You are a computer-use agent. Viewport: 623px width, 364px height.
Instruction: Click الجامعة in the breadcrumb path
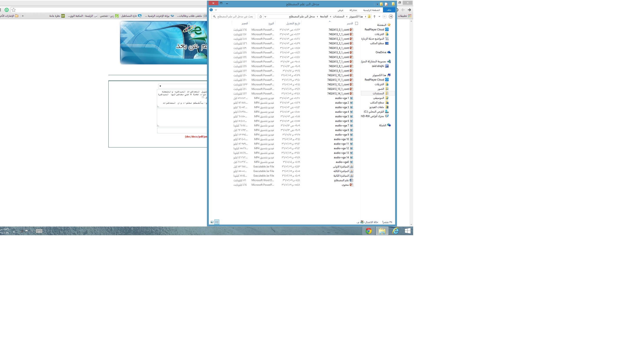pos(324,17)
